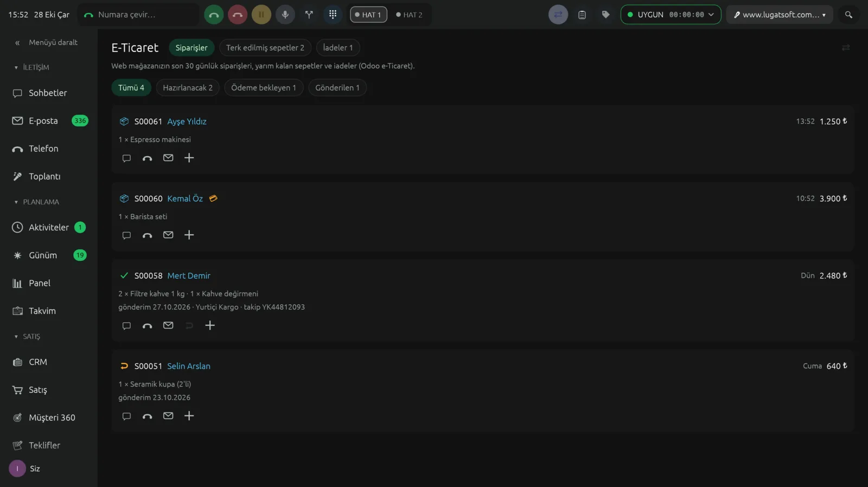Click email icon for order S00060

point(168,235)
